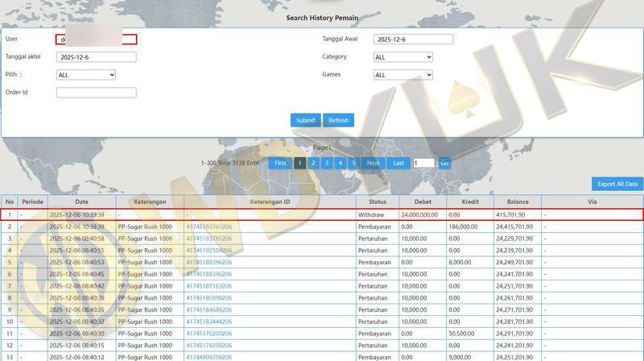Expand the Games dropdown
644x361 pixels.
coord(403,75)
